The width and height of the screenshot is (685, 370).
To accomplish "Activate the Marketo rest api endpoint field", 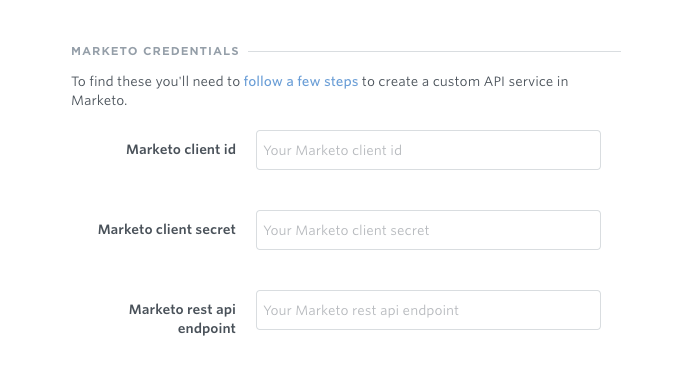I will click(428, 310).
